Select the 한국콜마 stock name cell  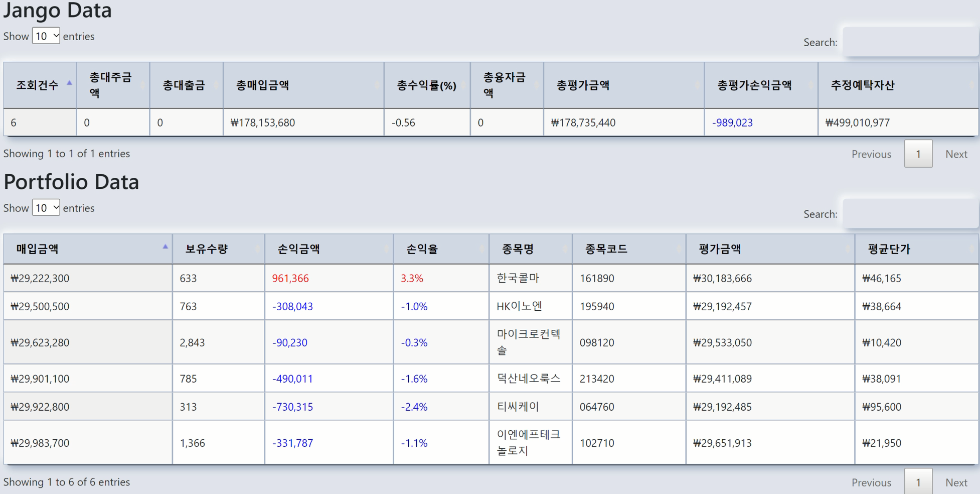[531, 278]
